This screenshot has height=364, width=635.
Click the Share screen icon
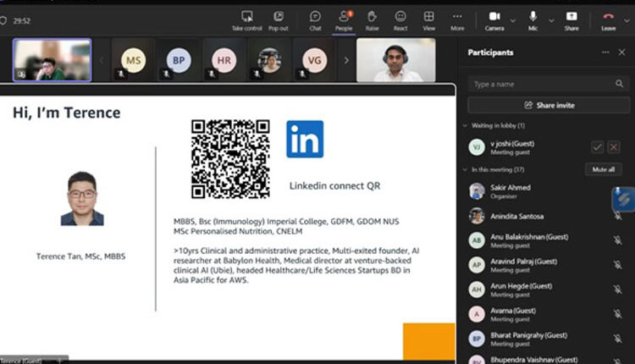(571, 19)
